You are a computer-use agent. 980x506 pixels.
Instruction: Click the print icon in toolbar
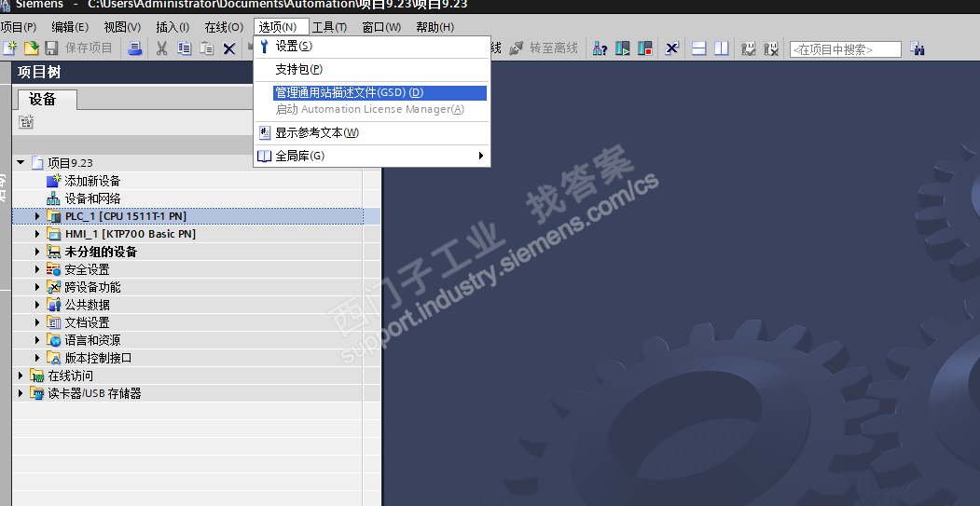pos(134,48)
